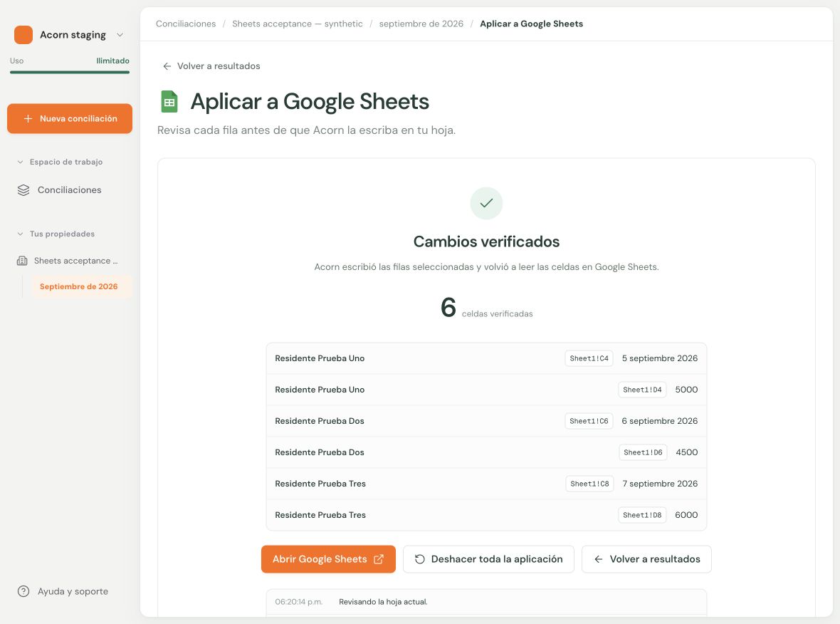Screen dimensions: 840x624
Task: Click the 5000 value
Action: [x=686, y=390]
